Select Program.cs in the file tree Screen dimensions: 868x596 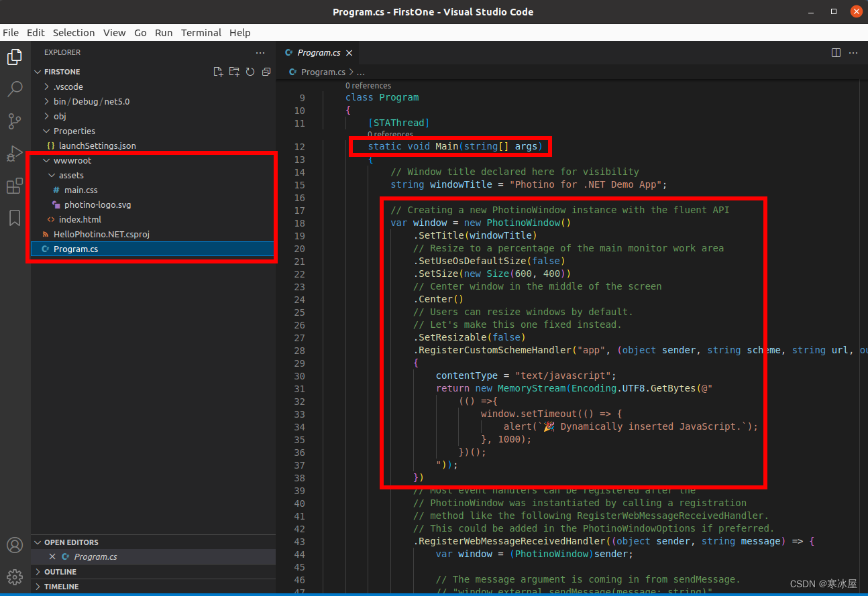(x=153, y=249)
